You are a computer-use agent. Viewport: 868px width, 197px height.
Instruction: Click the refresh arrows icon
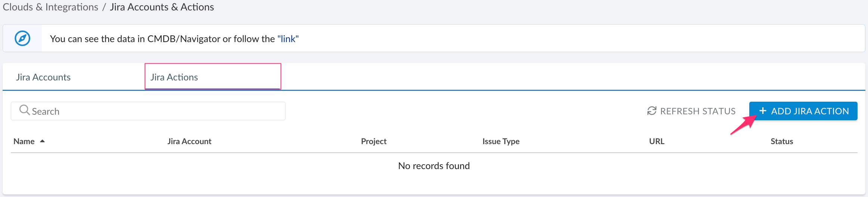pyautogui.click(x=652, y=111)
